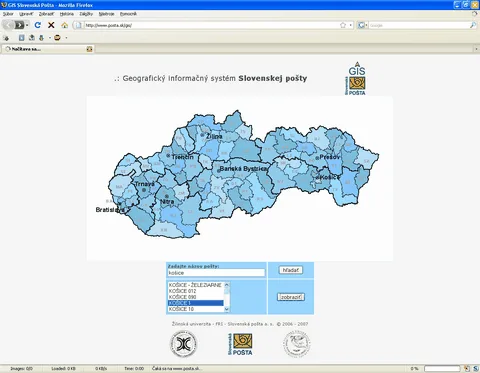The image size is (480, 373).
Task: Open the História menu
Action: (x=67, y=14)
